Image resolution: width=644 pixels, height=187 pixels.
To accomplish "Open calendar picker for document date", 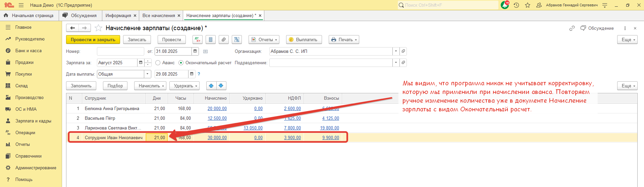I will [195, 51].
